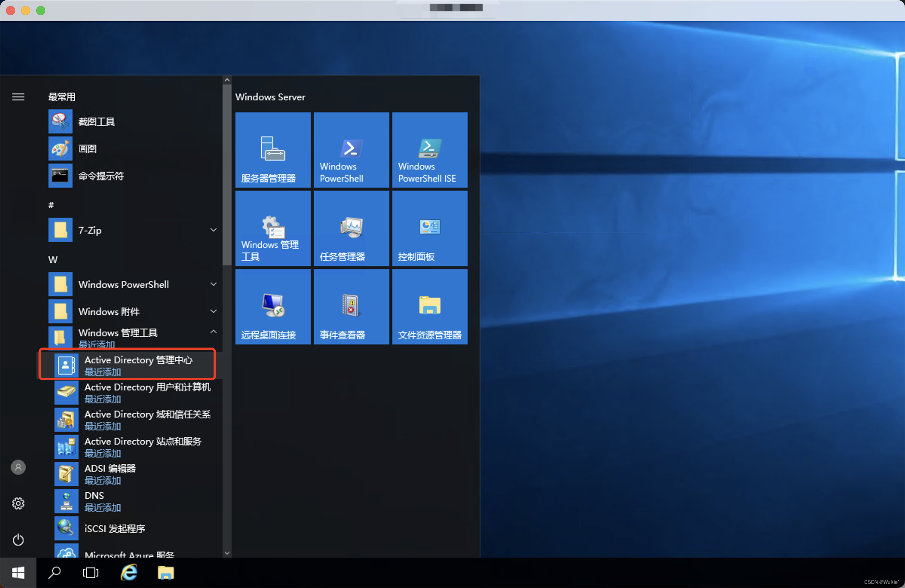Launch Windows PowerShell tile
Screen dimensions: 905x588
click(x=351, y=150)
